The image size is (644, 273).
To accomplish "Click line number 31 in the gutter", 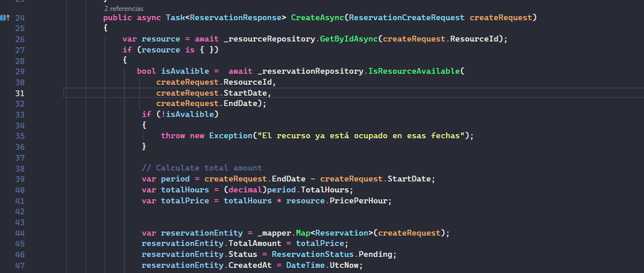I will tap(20, 93).
